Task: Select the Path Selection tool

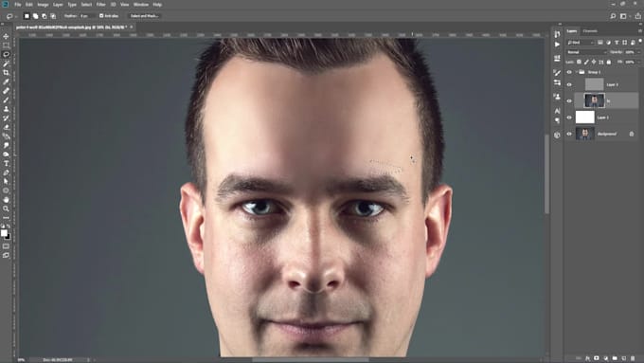Action: pyautogui.click(x=6, y=181)
